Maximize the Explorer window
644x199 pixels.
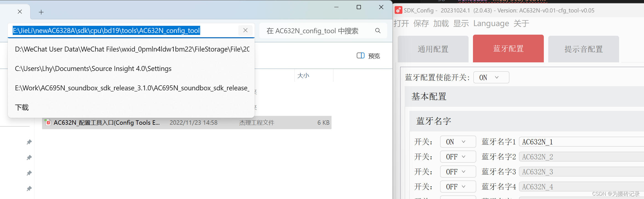pyautogui.click(x=359, y=7)
